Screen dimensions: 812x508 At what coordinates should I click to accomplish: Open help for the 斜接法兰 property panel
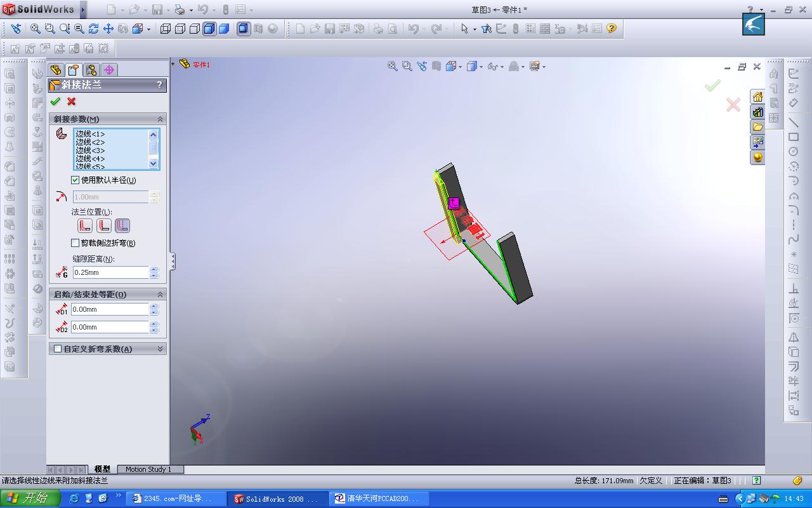pyautogui.click(x=159, y=84)
